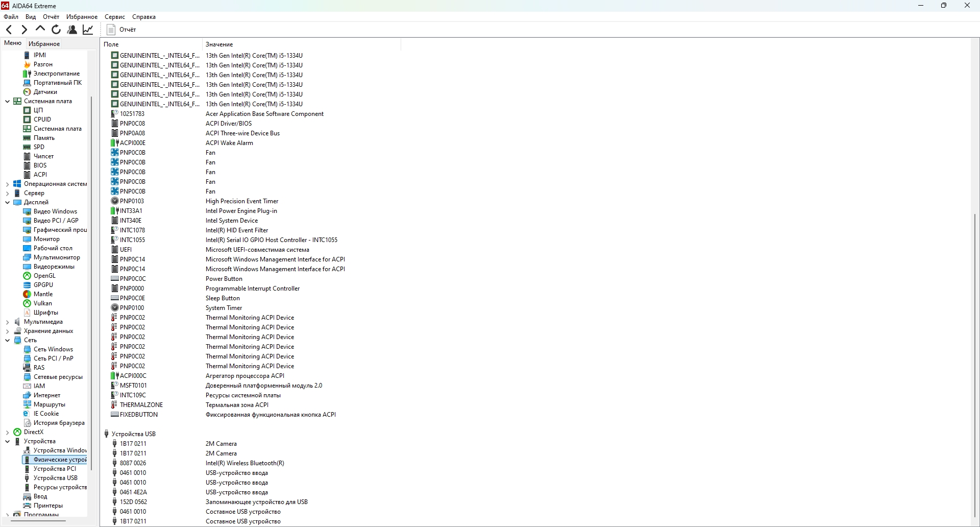Open the Ввод tree item
Viewport: 980px width, 527px height.
tap(35, 496)
